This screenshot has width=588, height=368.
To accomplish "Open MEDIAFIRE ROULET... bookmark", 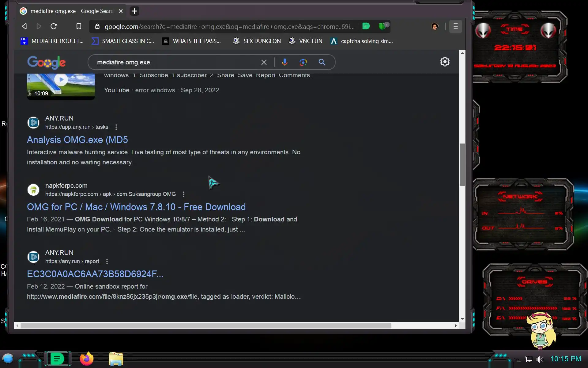I will (x=52, y=41).
